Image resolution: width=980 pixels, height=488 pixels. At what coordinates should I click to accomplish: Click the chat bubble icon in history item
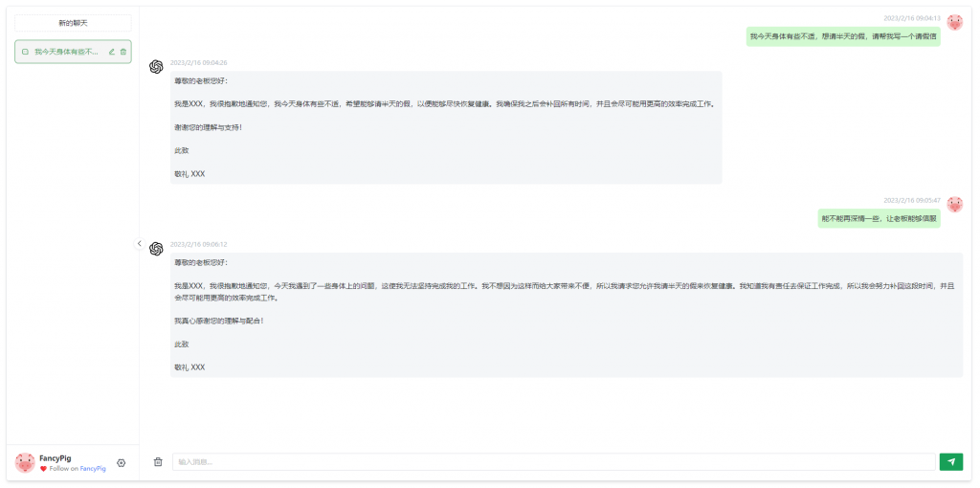(25, 52)
